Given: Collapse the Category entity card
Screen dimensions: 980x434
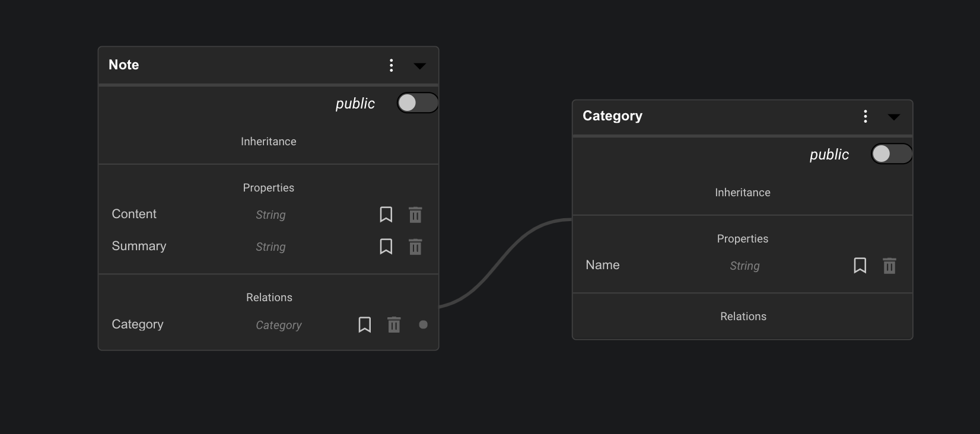Looking at the screenshot, I should 893,117.
